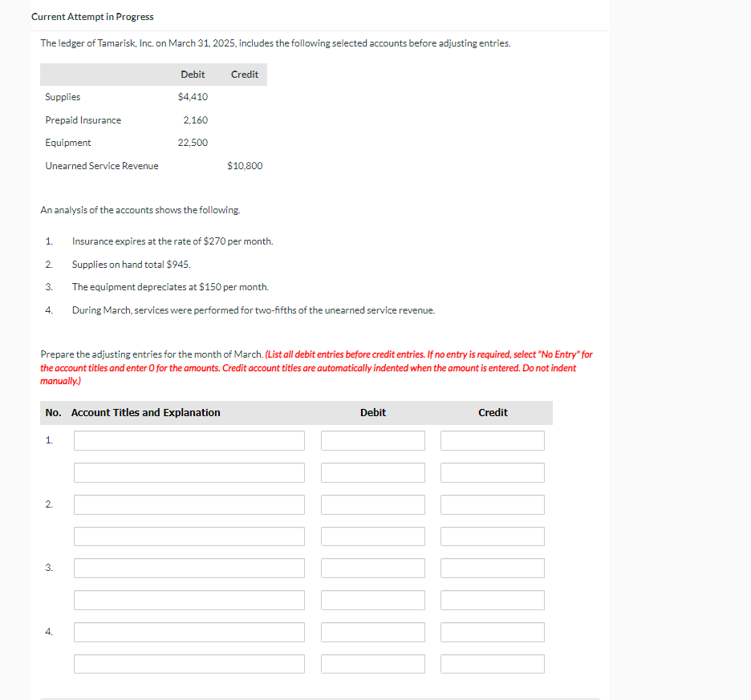Click the first account title field for entry 1
This screenshot has width=751, height=700.
189,440
